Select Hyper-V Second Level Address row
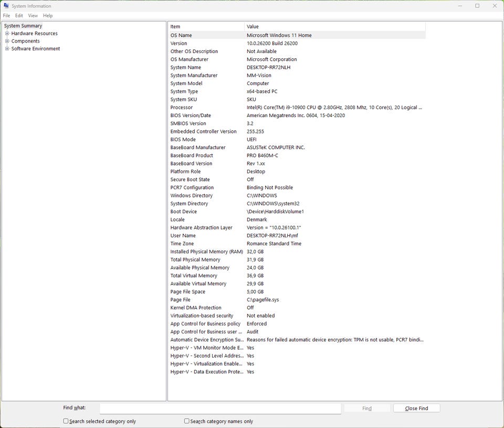504x428 pixels. point(297,356)
